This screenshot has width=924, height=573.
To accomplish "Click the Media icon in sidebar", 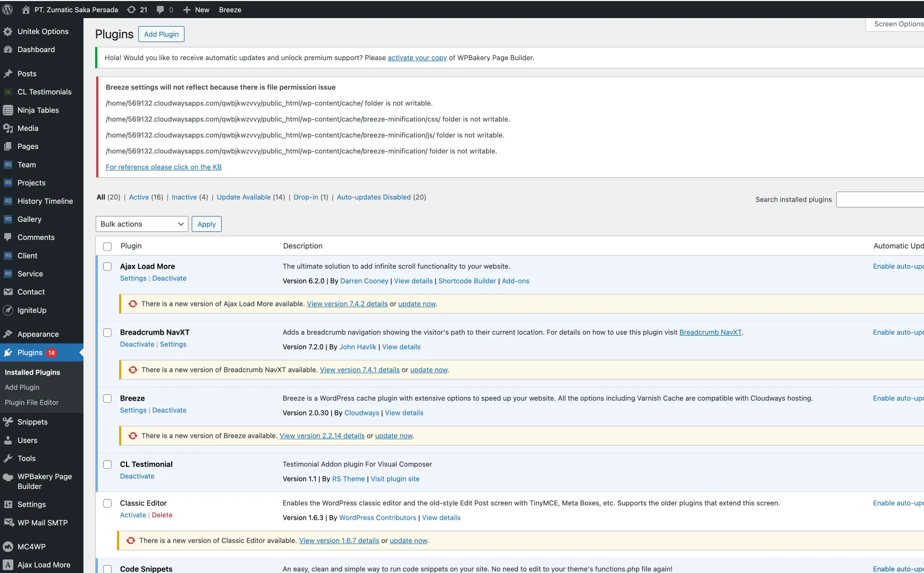I will click(x=8, y=128).
